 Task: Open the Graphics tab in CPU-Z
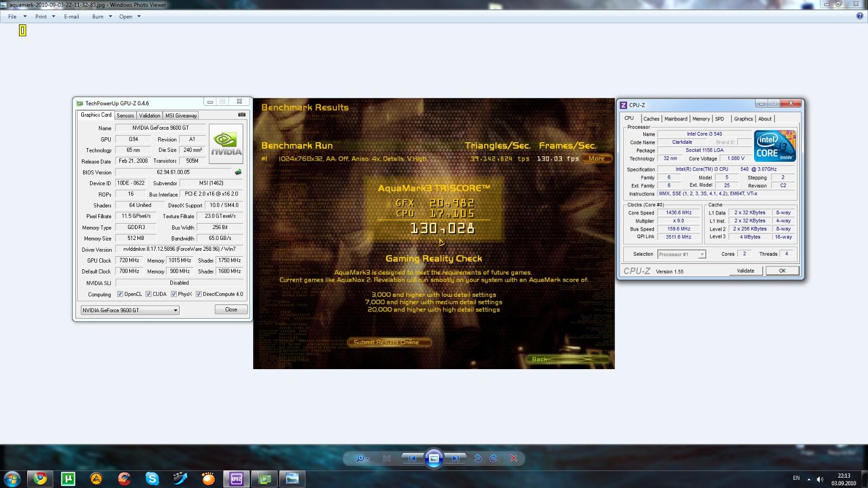(743, 119)
